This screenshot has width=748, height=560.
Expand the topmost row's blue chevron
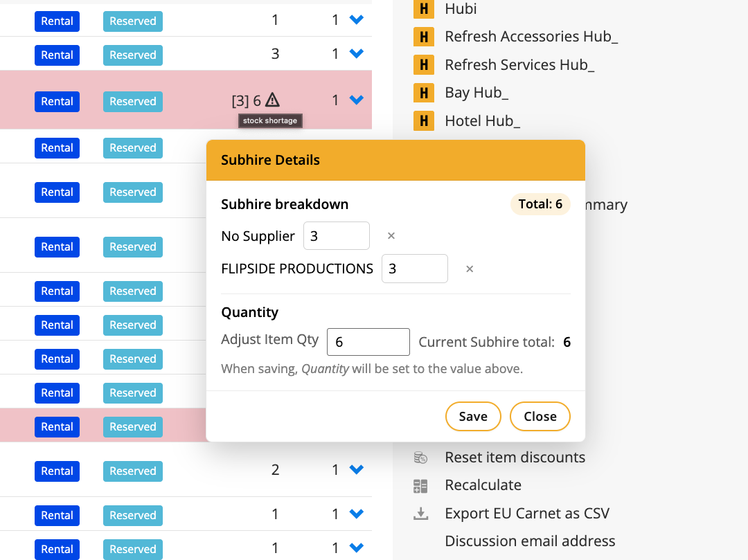coord(357,21)
